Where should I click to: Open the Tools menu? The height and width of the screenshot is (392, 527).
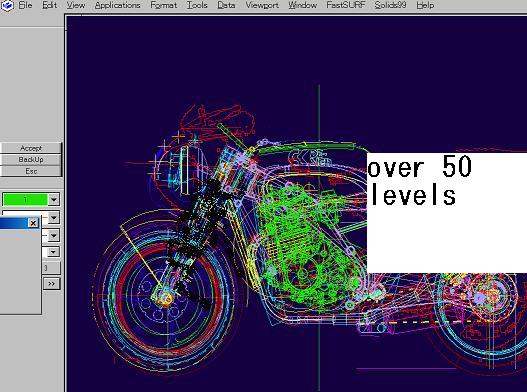[x=197, y=5]
